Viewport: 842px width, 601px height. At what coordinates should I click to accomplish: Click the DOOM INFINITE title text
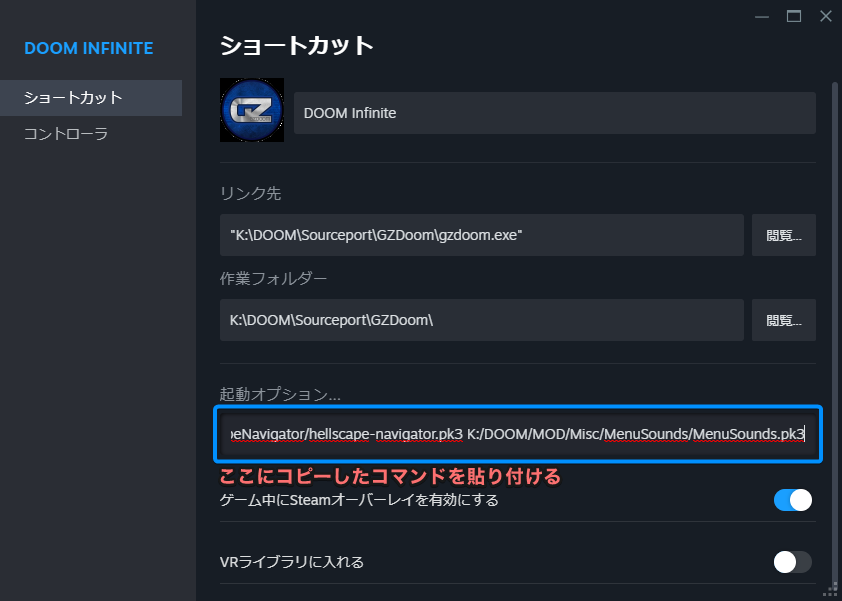tap(89, 48)
